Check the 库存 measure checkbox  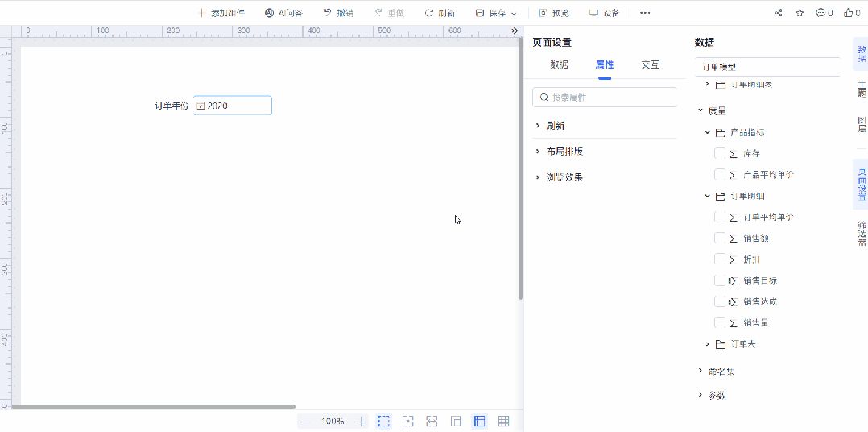click(720, 153)
